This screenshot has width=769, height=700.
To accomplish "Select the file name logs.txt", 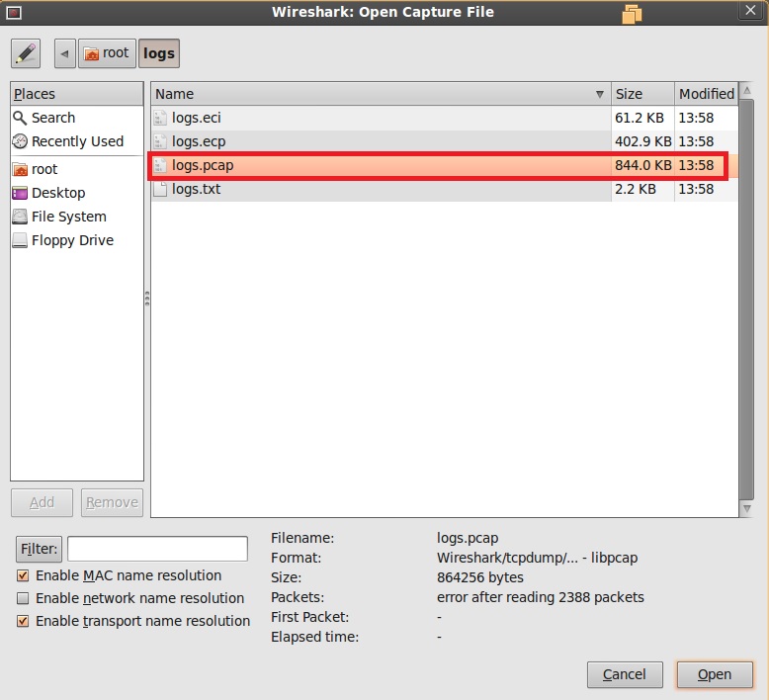I will 196,189.
